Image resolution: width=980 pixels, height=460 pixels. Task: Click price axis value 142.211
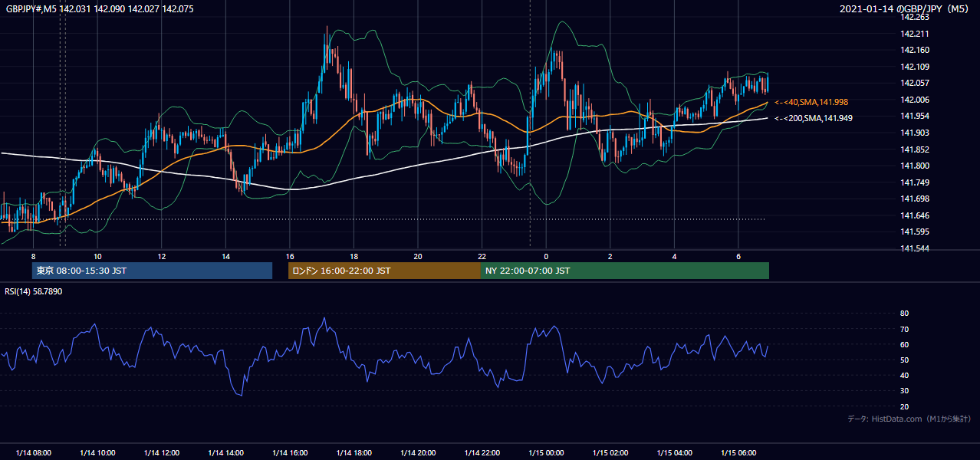(x=916, y=34)
